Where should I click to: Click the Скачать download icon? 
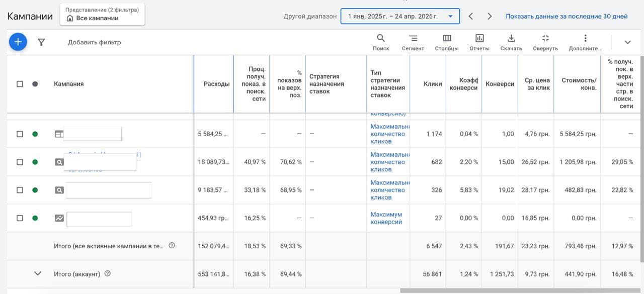coord(511,38)
